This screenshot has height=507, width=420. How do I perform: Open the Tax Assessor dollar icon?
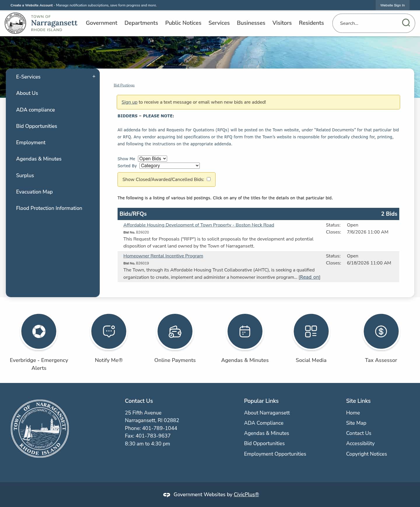381,331
